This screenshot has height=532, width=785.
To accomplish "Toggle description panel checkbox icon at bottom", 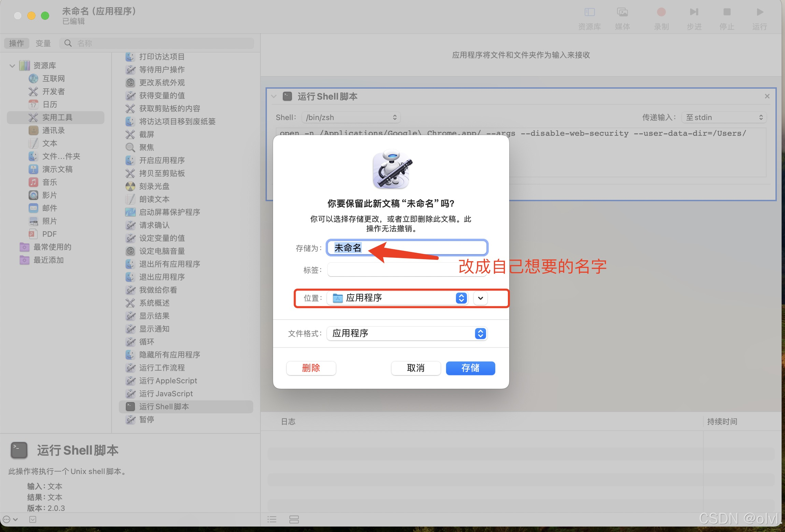I will point(33,519).
